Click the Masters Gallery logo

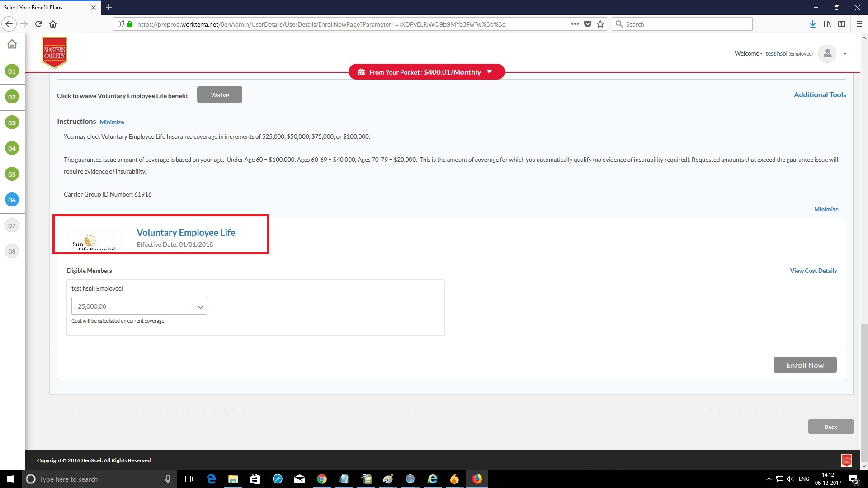(54, 52)
